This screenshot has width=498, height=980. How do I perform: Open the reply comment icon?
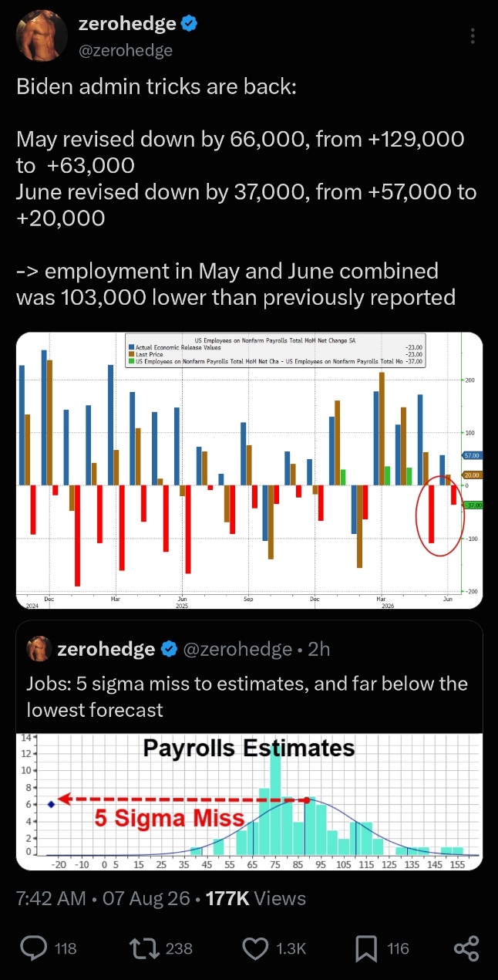click(34, 948)
